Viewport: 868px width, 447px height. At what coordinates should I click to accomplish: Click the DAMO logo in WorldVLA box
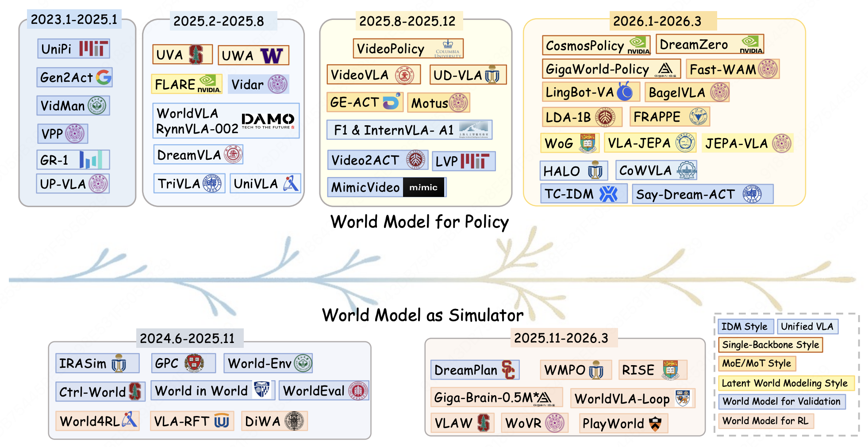[x=268, y=121]
